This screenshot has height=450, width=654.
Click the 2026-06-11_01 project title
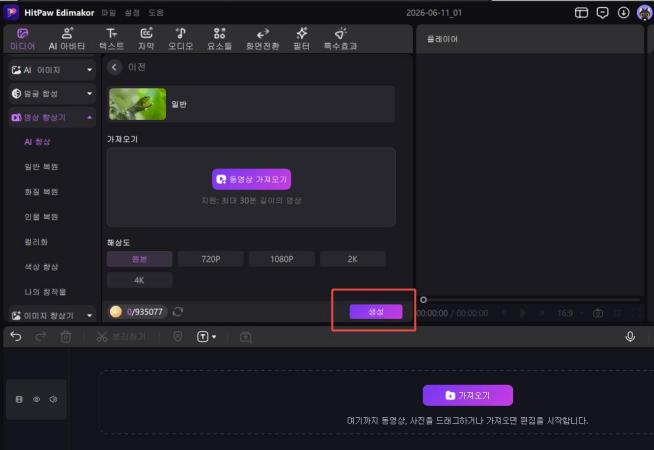click(434, 13)
